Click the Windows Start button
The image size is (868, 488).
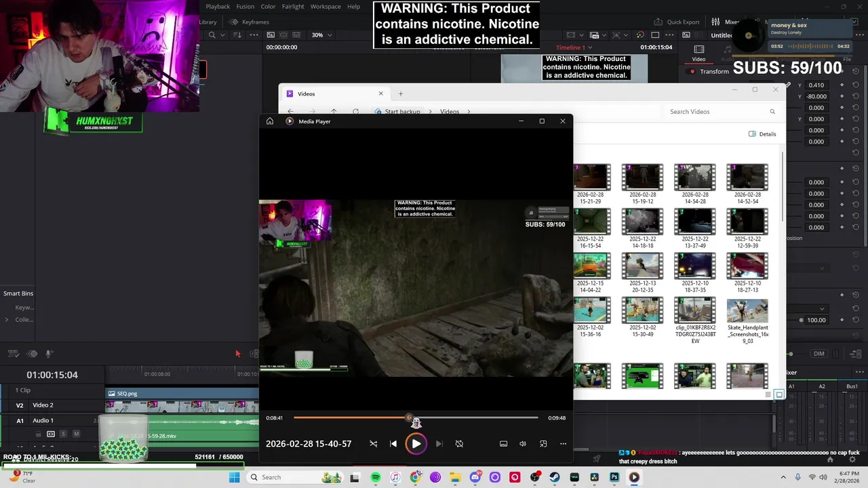click(234, 477)
